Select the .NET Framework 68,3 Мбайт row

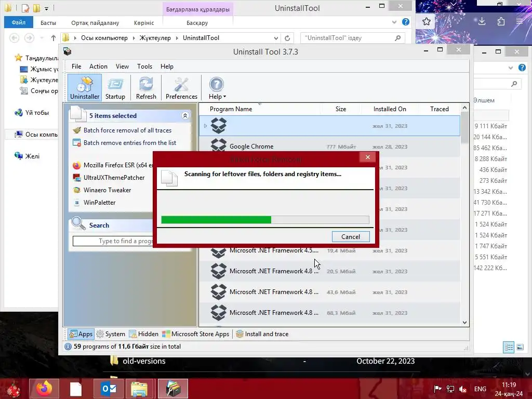pyautogui.click(x=330, y=313)
